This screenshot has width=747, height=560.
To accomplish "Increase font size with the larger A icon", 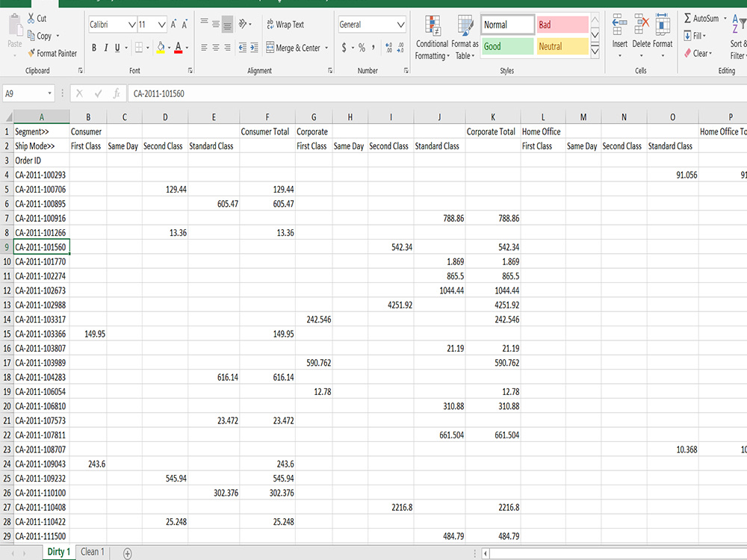I will [x=173, y=25].
